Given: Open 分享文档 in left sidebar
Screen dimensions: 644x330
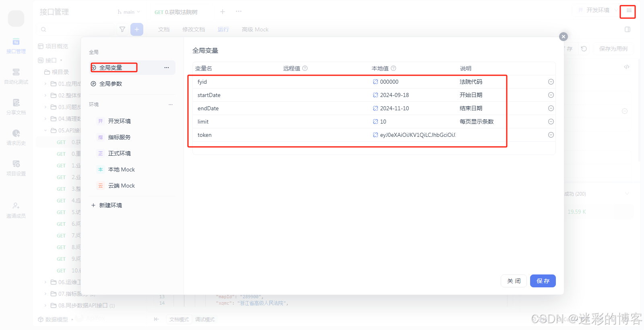Looking at the screenshot, I should [16, 107].
